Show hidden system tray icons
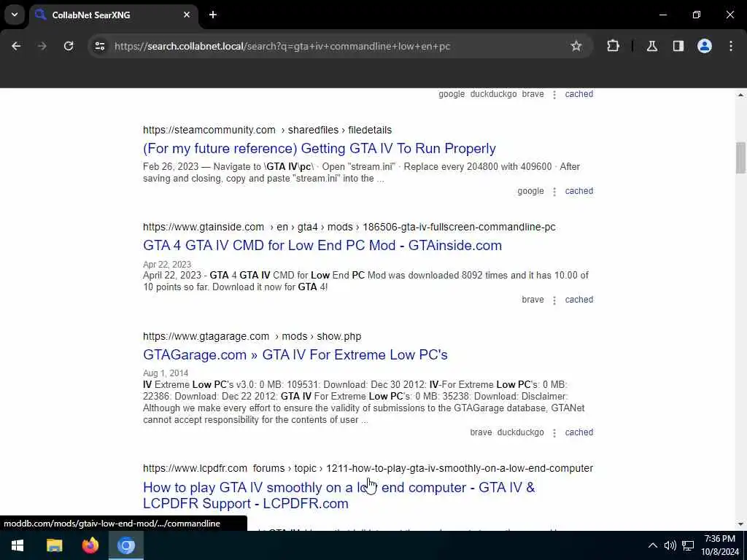 click(x=653, y=545)
